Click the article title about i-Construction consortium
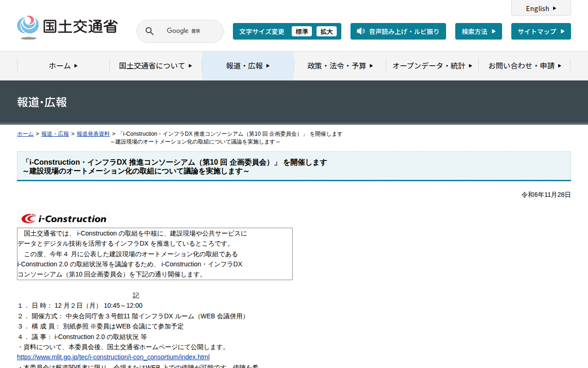The image size is (588, 368). [x=175, y=167]
